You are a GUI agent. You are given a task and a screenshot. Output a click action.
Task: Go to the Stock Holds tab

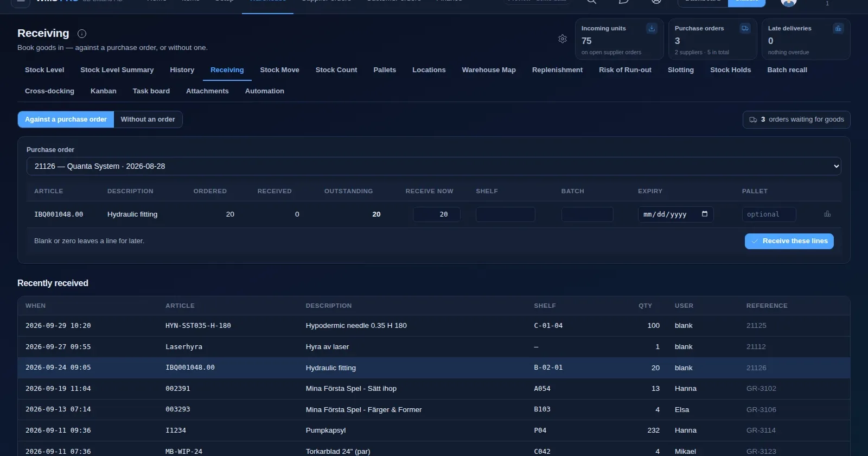coord(730,70)
